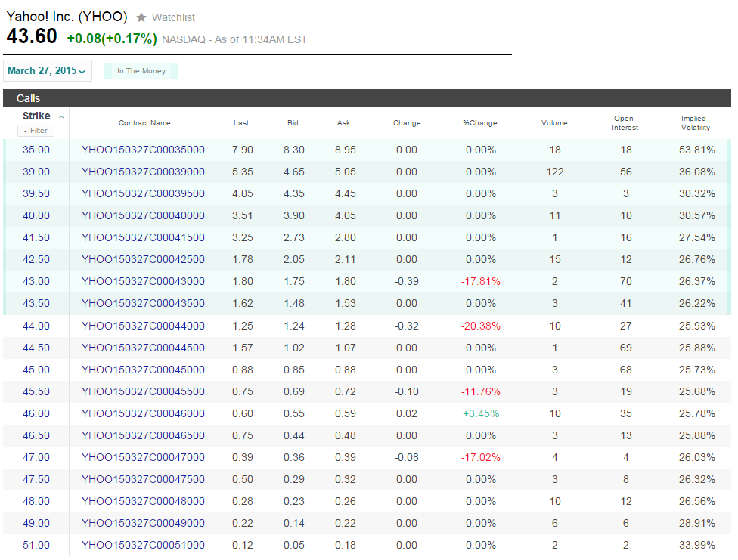Click the Strike Filter button
The height and width of the screenshot is (560, 738).
pos(36,130)
